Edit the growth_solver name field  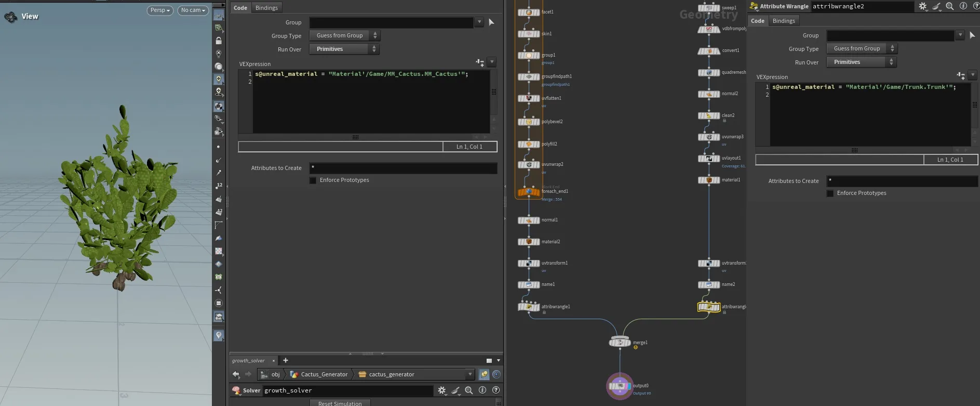(x=347, y=390)
